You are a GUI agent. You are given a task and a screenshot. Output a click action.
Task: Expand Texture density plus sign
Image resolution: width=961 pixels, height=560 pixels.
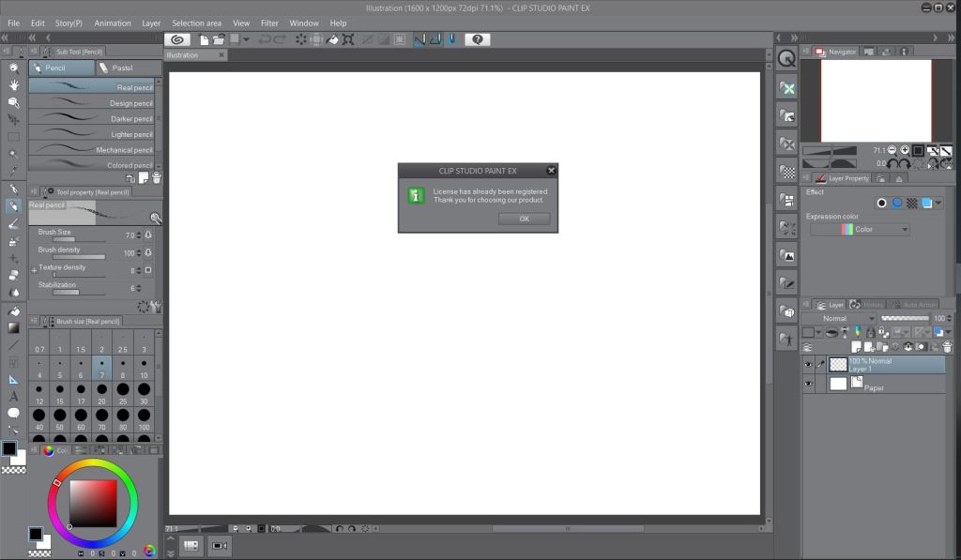tap(34, 269)
